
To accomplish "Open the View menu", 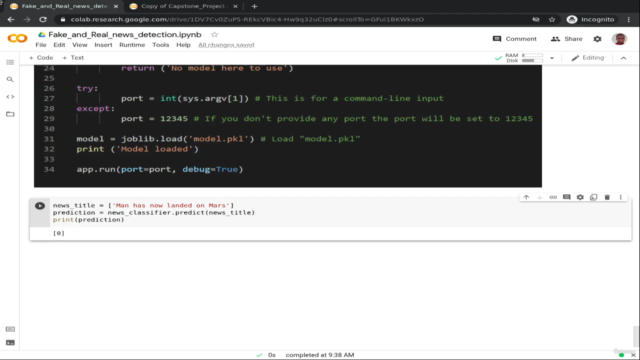I will click(80, 45).
